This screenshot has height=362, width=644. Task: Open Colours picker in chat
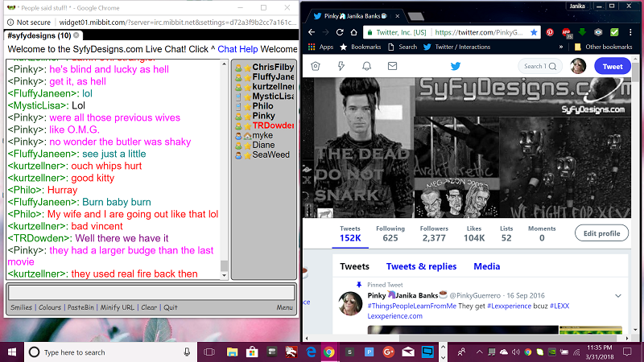coord(50,307)
